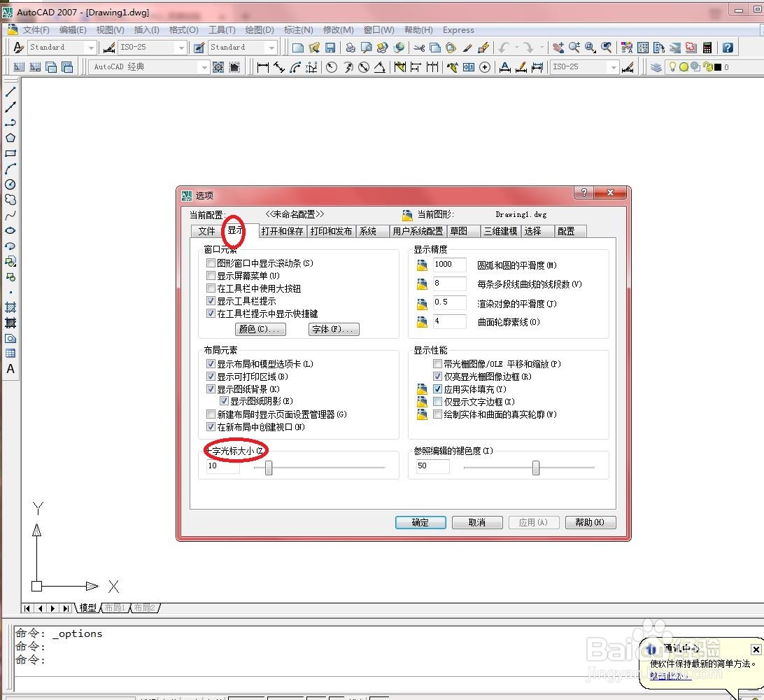Image resolution: width=764 pixels, height=700 pixels.
Task: Expand the undo history dropdown arrow
Action: point(517,48)
